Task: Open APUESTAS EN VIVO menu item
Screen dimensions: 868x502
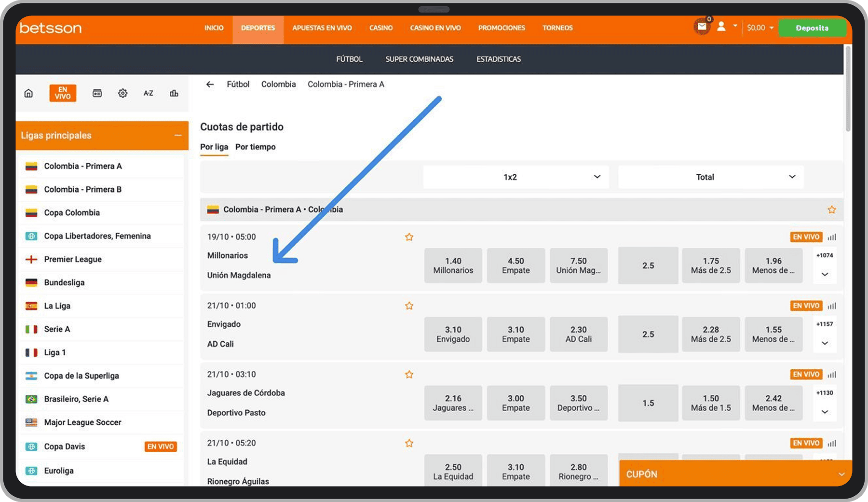Action: click(322, 28)
